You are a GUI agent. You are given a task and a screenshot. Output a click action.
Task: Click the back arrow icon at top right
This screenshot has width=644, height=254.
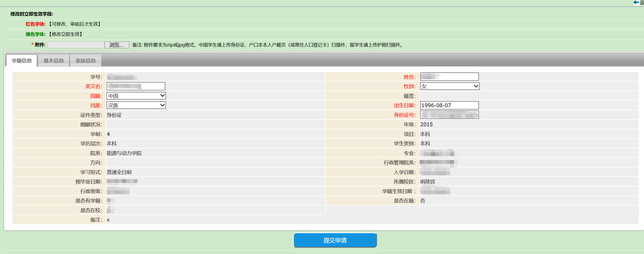[636, 3]
